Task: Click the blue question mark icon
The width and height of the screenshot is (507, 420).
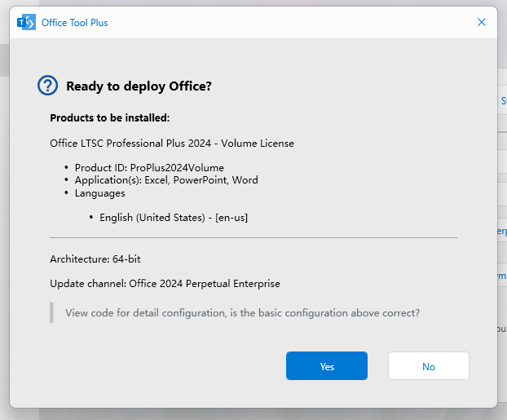Action: coord(47,86)
